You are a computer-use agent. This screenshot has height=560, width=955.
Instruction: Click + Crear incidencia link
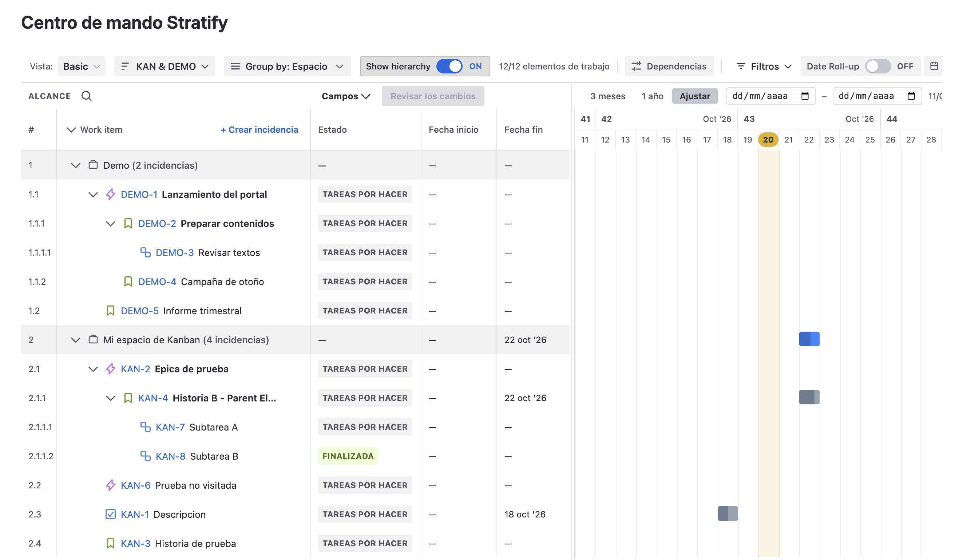click(x=259, y=130)
